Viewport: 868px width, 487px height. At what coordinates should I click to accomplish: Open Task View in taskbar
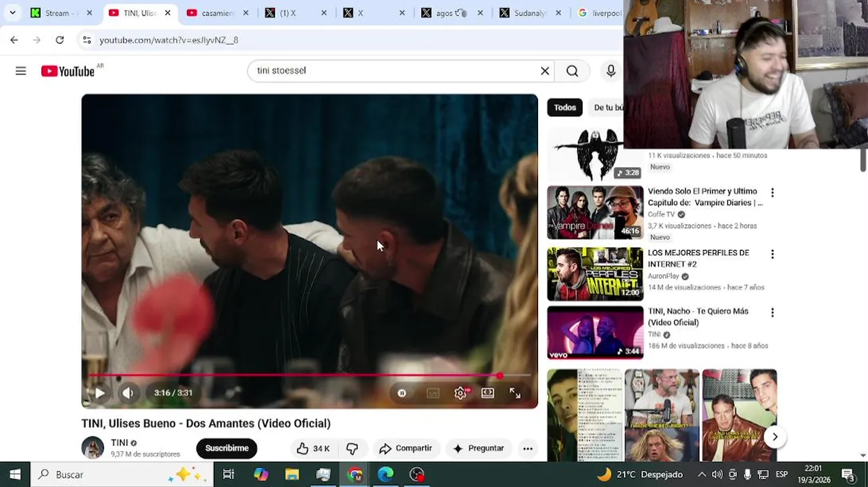click(228, 474)
